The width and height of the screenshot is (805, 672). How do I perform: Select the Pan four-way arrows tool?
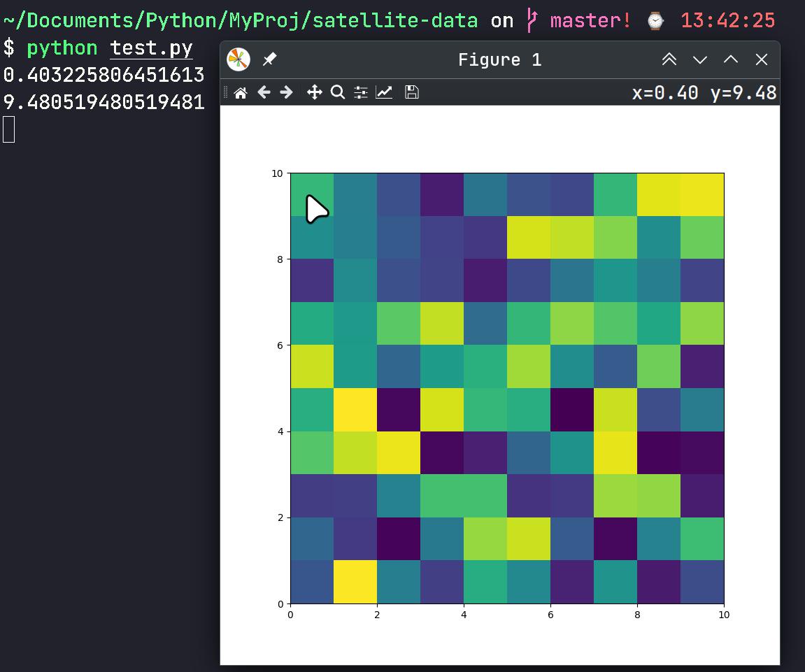[x=315, y=92]
